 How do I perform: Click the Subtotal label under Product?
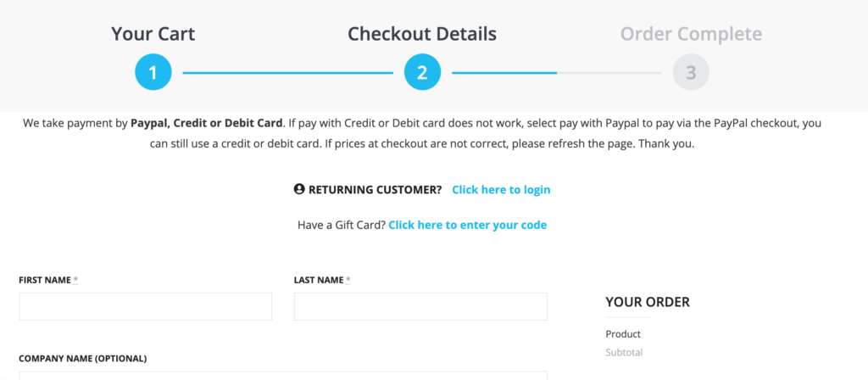[624, 352]
